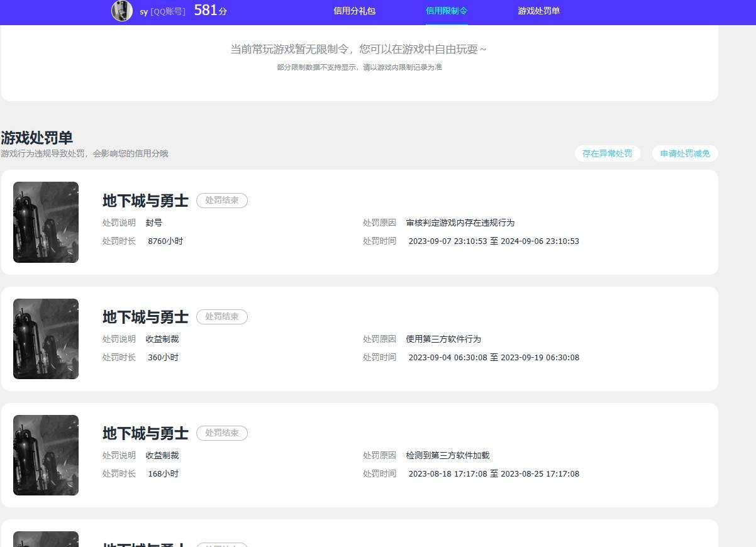756x547 pixels.
Task: Click the 地下城与勇士 title in 168小时 card
Action: 145,433
